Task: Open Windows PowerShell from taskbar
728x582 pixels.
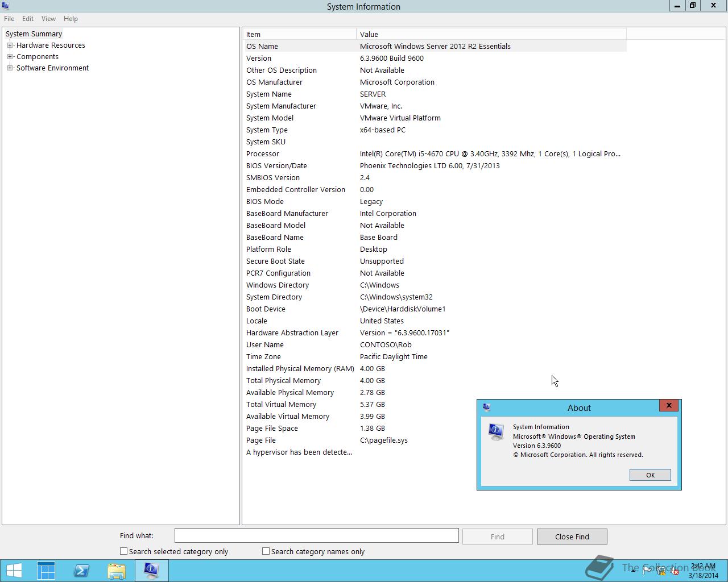Action: click(x=81, y=571)
